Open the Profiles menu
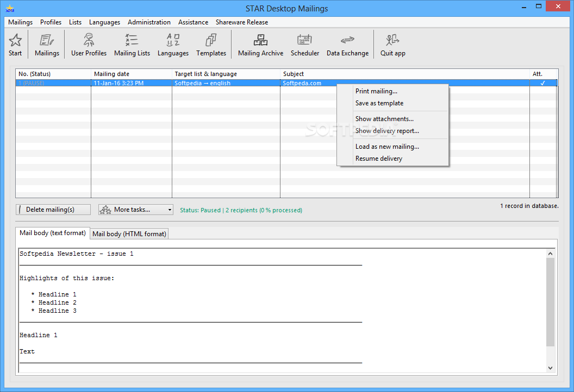The image size is (574, 392). 51,22
